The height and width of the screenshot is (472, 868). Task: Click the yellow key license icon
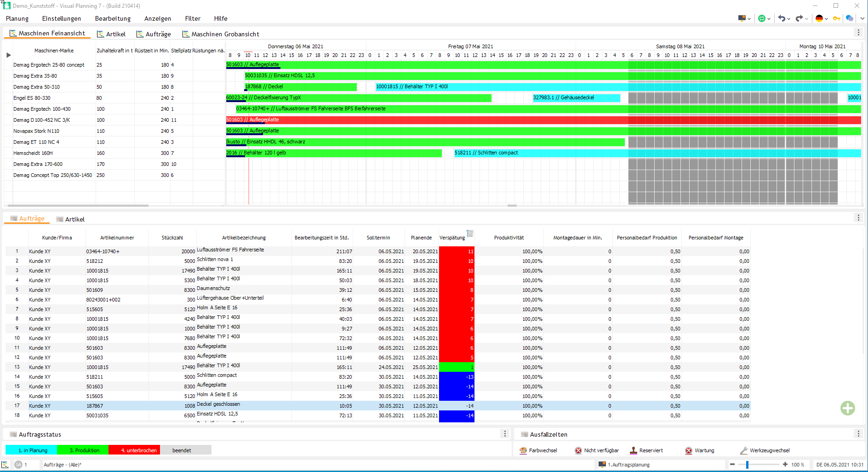tap(836, 18)
